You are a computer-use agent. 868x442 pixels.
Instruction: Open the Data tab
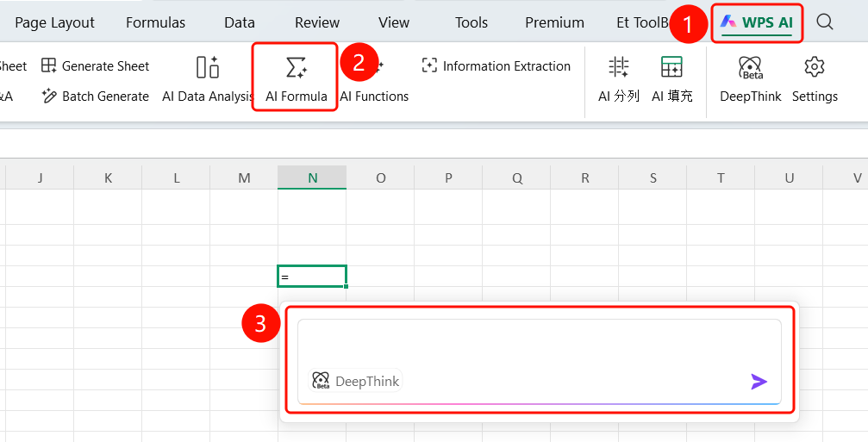pos(240,22)
